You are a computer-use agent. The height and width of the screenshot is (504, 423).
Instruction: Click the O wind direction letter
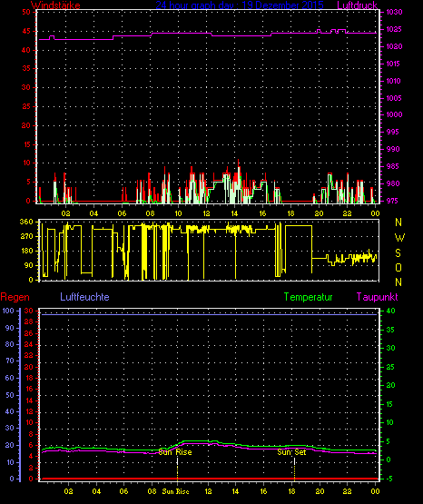point(398,267)
